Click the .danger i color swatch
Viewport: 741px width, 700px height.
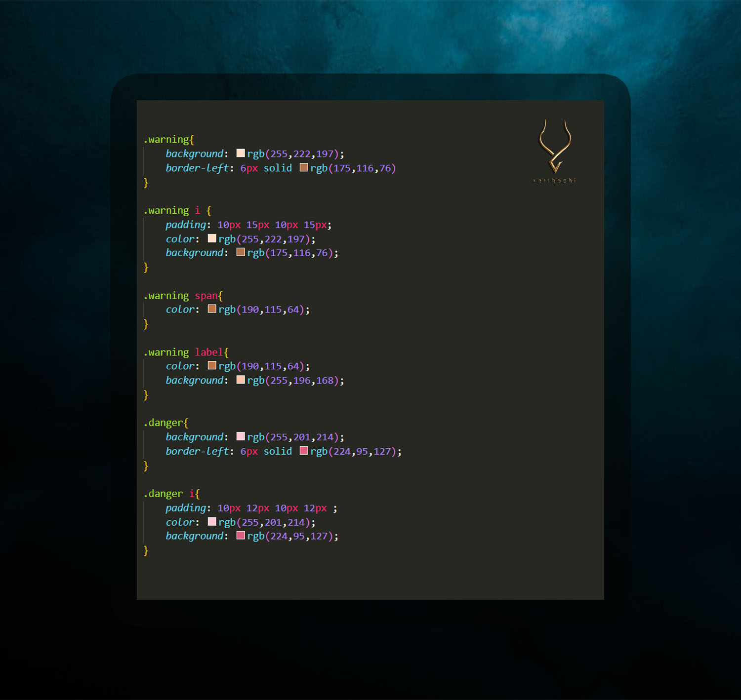[212, 522]
